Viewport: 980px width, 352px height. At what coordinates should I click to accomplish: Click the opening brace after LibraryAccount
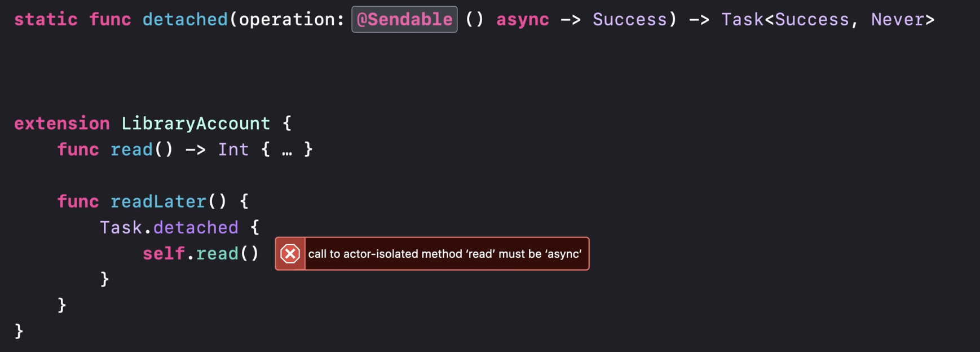coord(287,124)
